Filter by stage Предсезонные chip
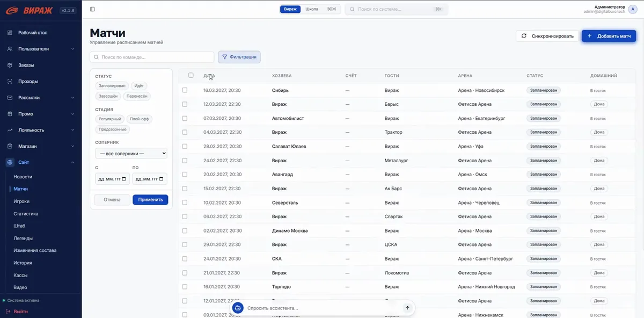 pos(113,129)
